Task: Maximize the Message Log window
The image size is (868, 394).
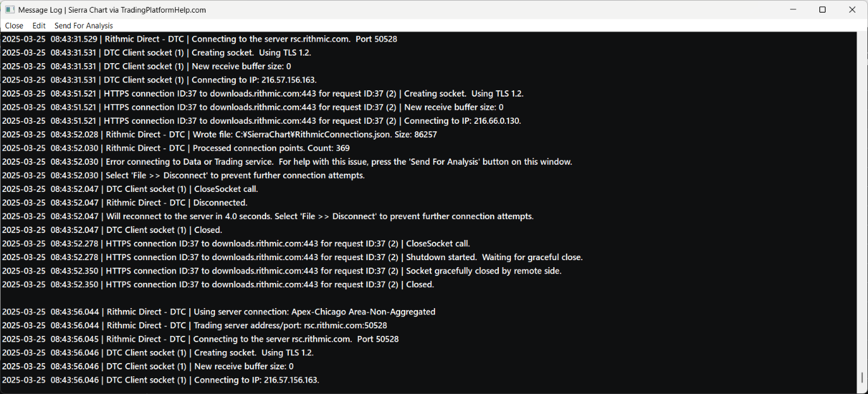Action: [x=822, y=9]
